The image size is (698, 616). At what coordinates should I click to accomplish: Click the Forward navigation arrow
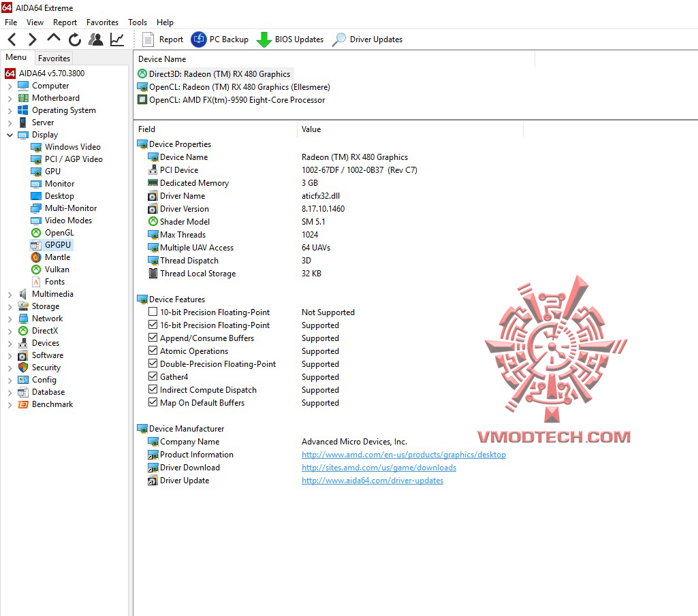point(32,39)
